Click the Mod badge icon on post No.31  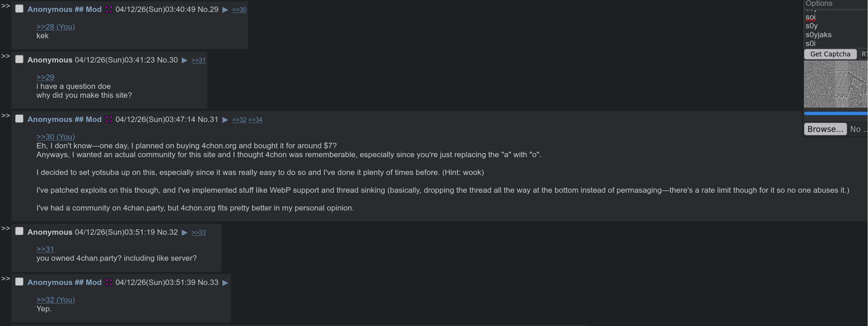point(108,119)
